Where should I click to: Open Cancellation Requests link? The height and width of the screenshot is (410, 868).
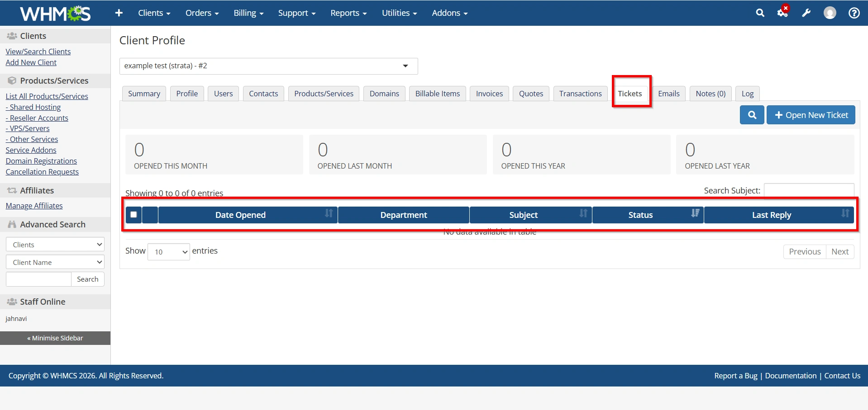tap(42, 172)
